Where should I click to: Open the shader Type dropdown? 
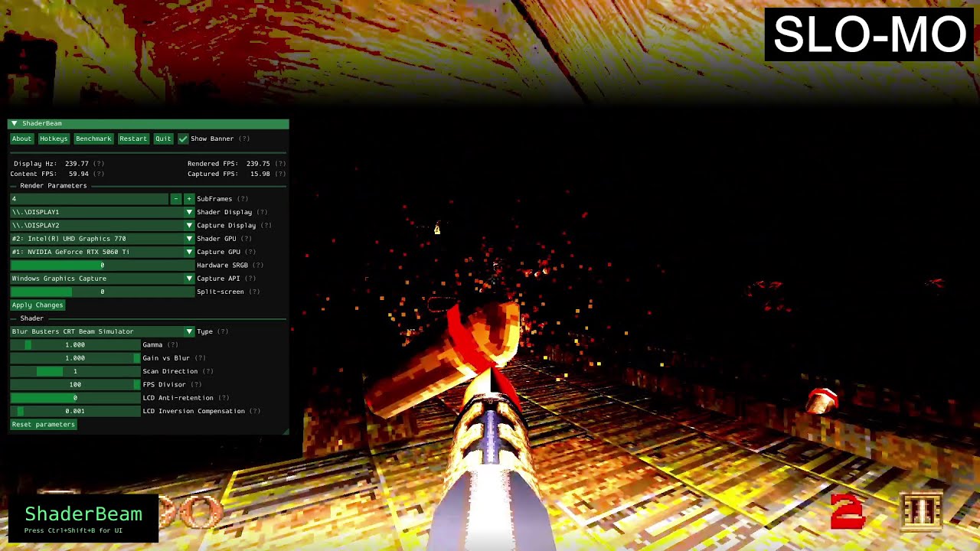point(189,331)
